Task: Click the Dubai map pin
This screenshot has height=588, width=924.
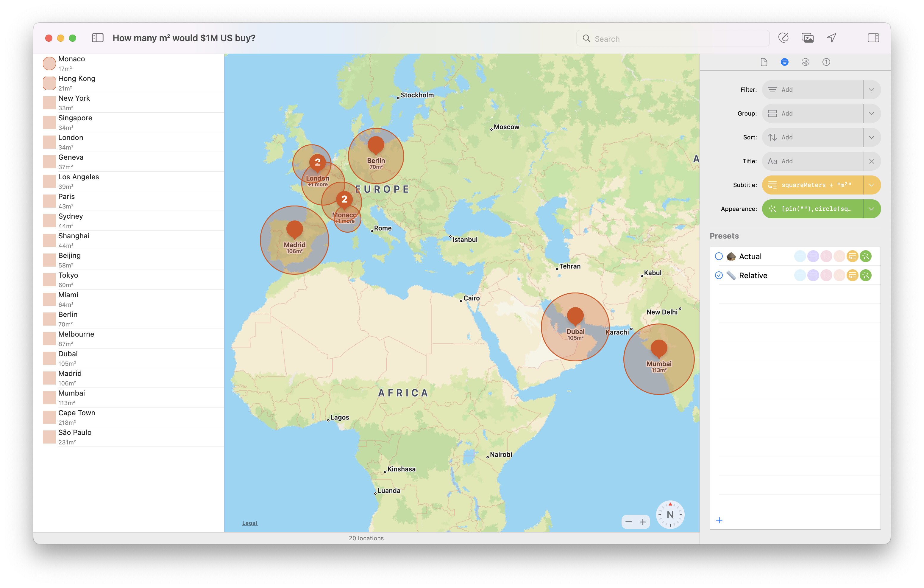Action: click(575, 316)
